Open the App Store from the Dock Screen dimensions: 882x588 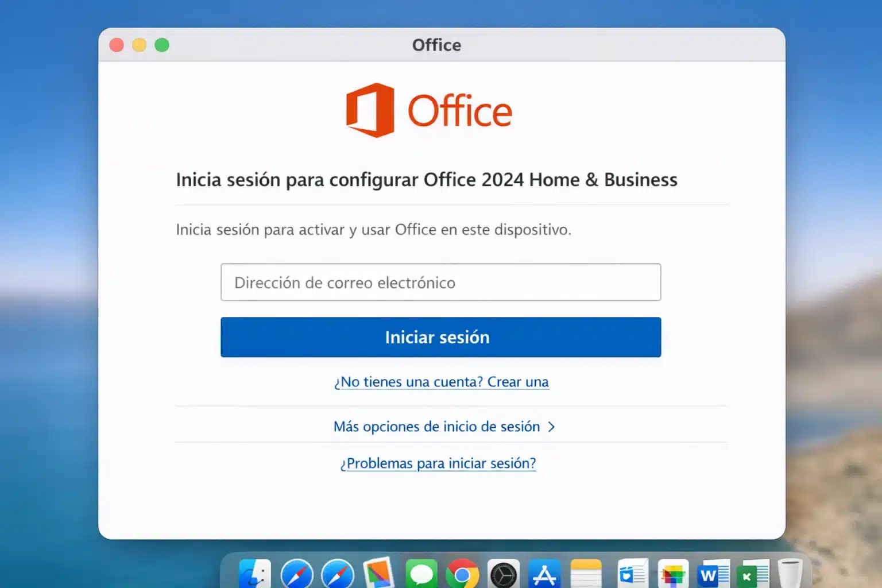pos(544,574)
